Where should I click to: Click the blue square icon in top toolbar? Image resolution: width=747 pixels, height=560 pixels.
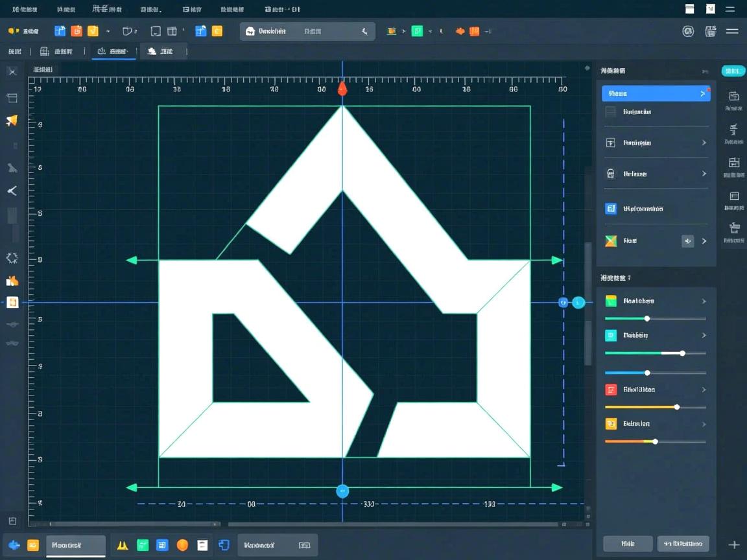pyautogui.click(x=60, y=31)
